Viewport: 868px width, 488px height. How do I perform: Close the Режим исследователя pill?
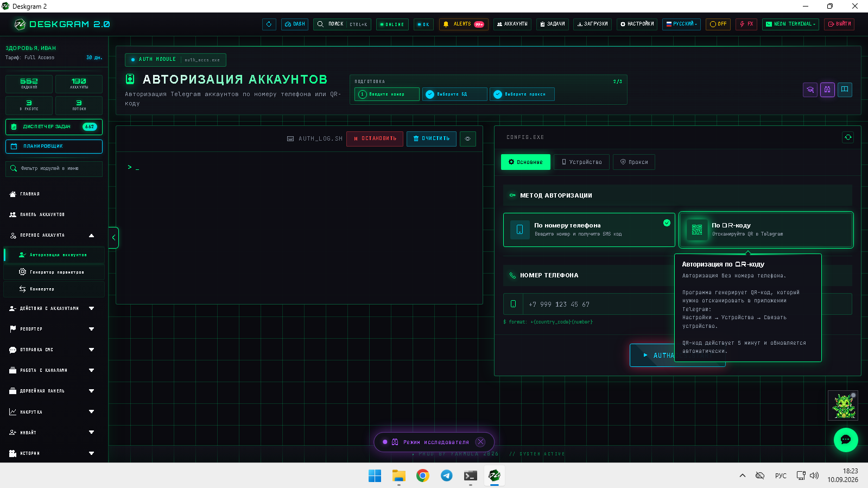click(480, 442)
